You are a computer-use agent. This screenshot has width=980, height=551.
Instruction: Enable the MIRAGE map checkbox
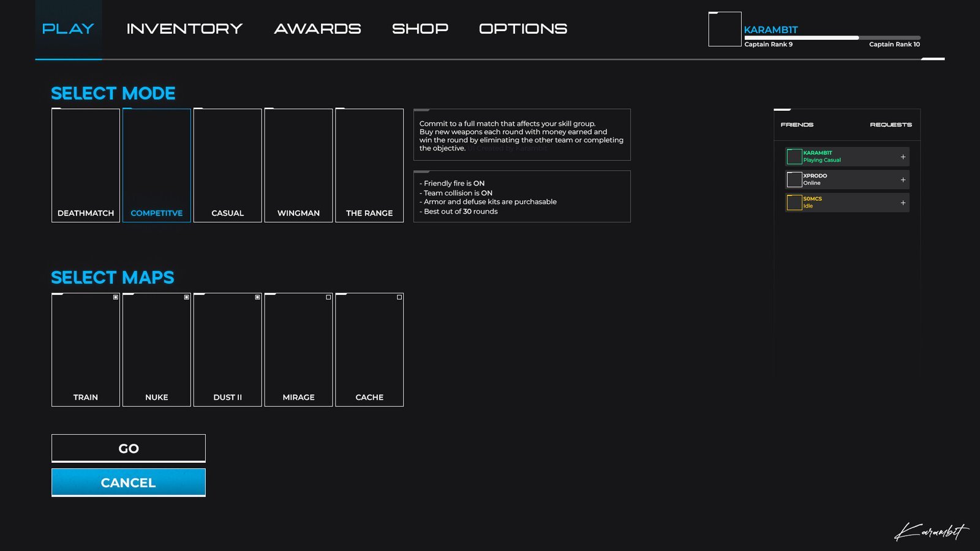click(x=329, y=297)
